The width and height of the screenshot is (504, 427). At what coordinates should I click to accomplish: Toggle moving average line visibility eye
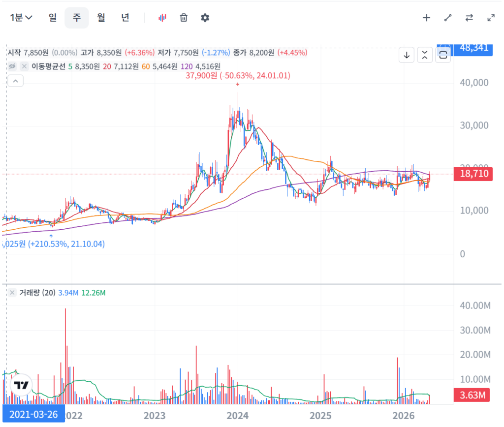[12, 66]
